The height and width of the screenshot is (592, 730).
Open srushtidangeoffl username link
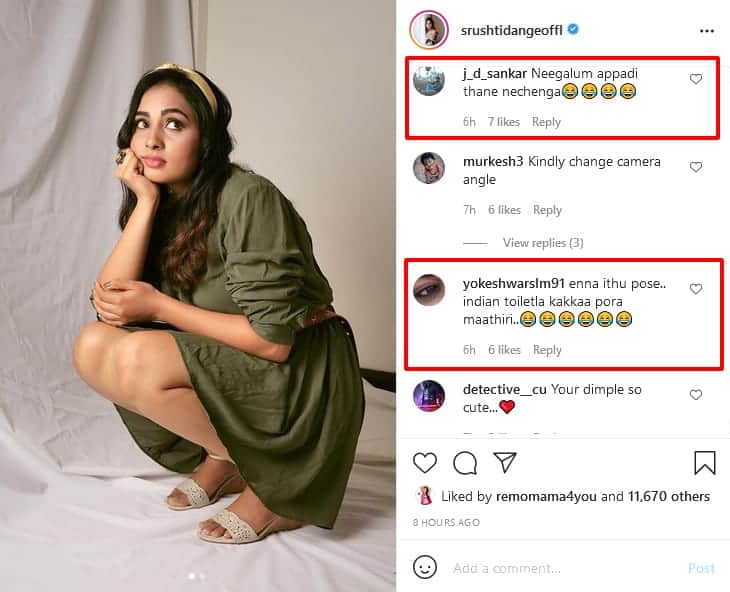point(512,31)
